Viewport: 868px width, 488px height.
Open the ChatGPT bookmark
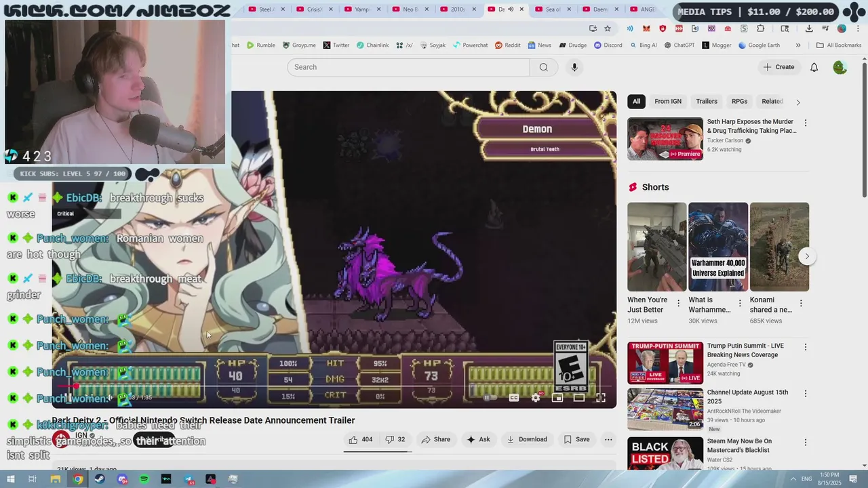tap(679, 45)
